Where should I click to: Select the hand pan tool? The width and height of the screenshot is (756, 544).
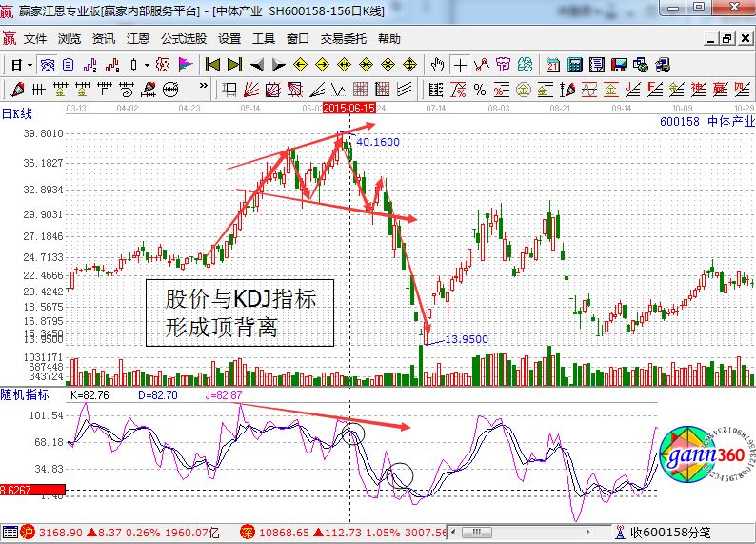[437, 65]
